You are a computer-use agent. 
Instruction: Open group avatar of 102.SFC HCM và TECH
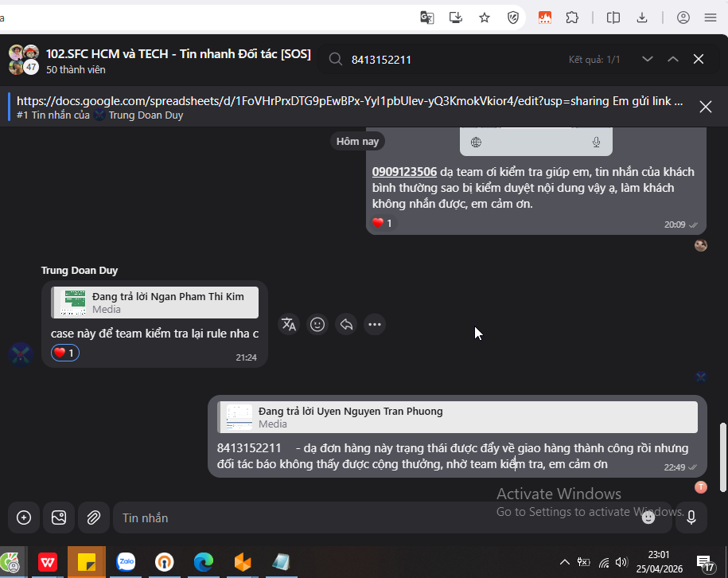tap(24, 60)
